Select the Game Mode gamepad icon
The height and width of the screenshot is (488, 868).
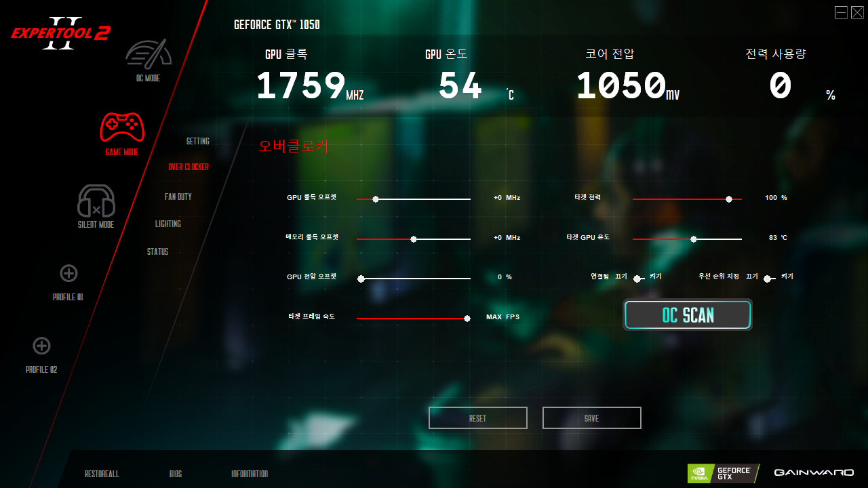[x=122, y=127]
